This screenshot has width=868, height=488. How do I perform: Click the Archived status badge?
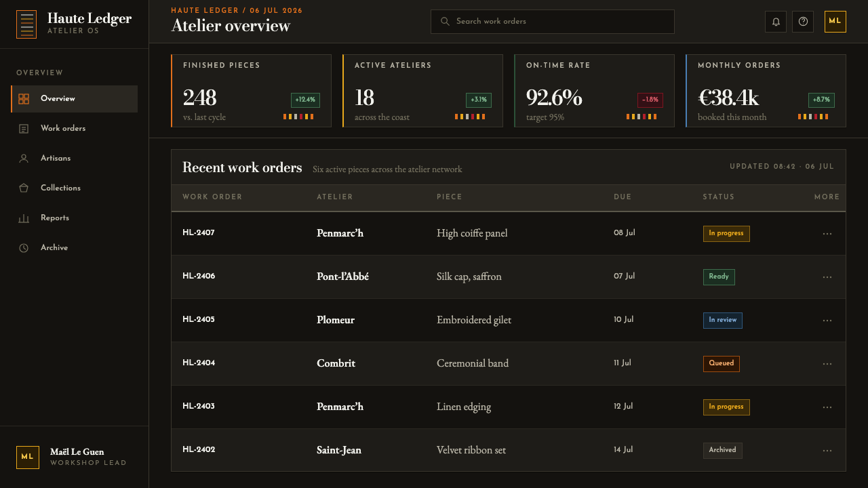[723, 451]
